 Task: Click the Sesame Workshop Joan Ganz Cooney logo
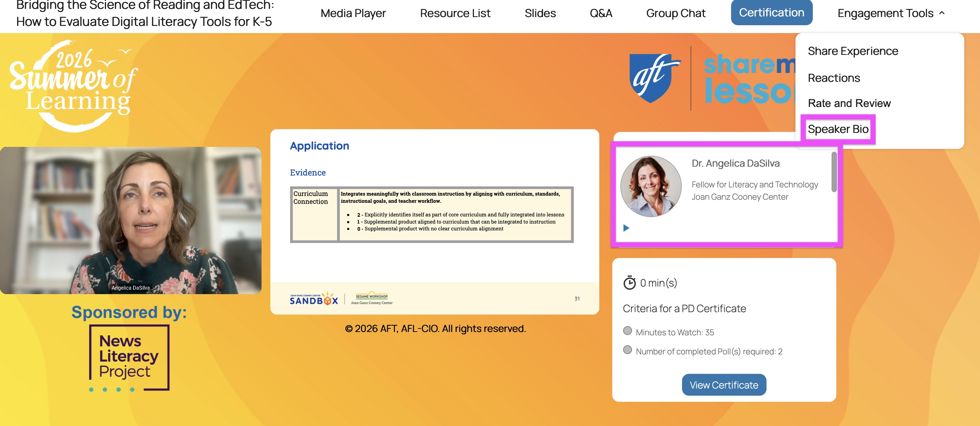pos(371,299)
